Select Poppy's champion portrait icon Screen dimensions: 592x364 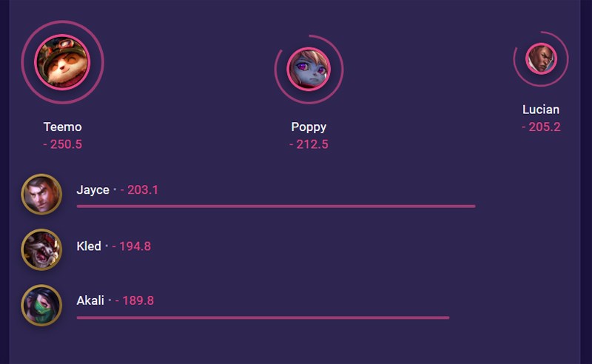point(309,70)
